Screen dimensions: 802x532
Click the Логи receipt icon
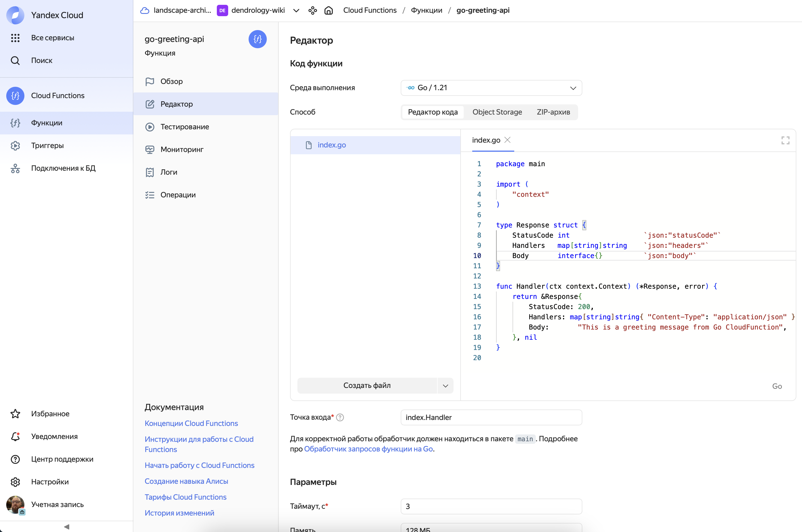click(x=150, y=172)
